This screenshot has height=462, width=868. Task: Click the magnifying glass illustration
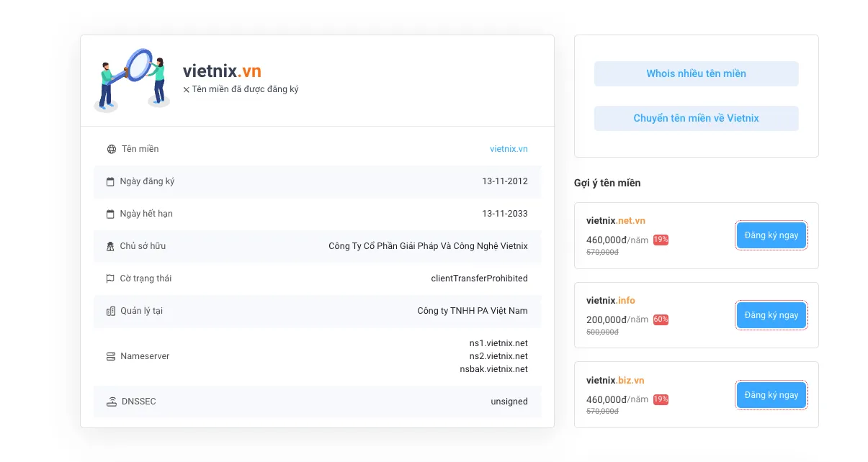pyautogui.click(x=133, y=78)
